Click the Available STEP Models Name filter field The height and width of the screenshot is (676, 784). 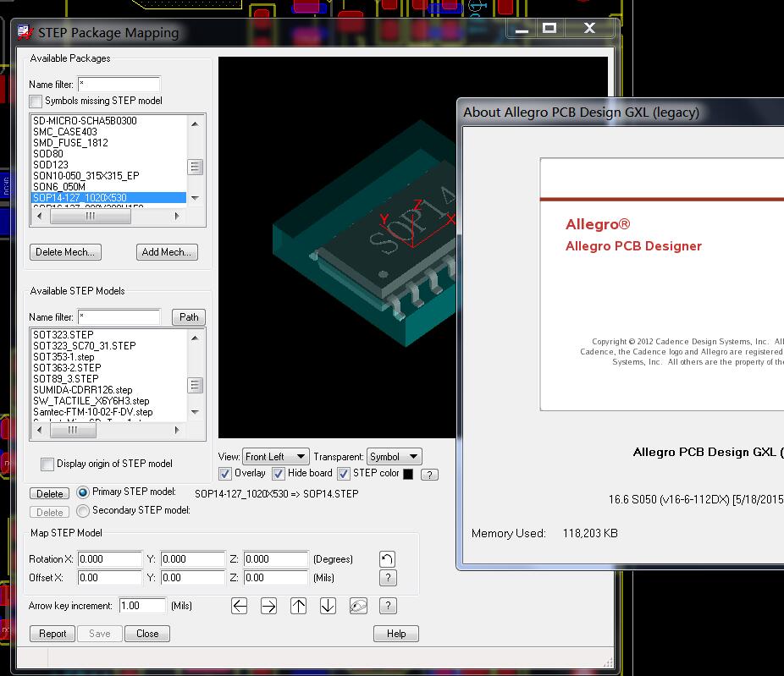119,316
